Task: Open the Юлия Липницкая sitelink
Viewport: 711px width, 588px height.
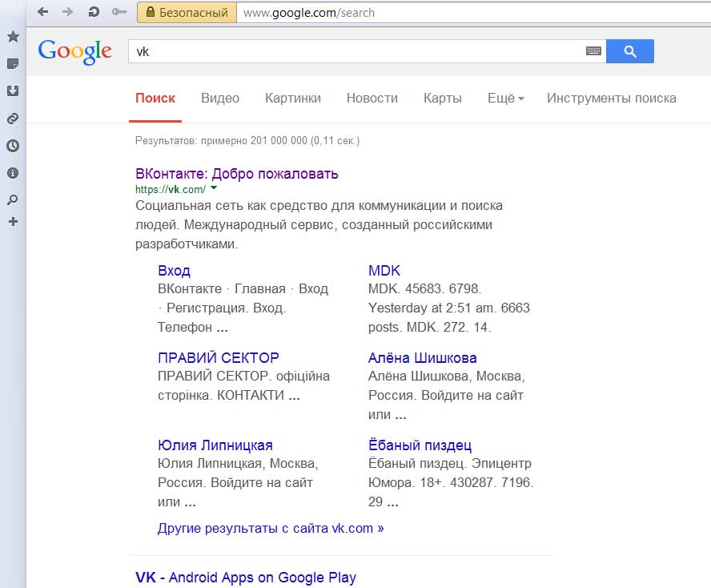Action: [215, 445]
